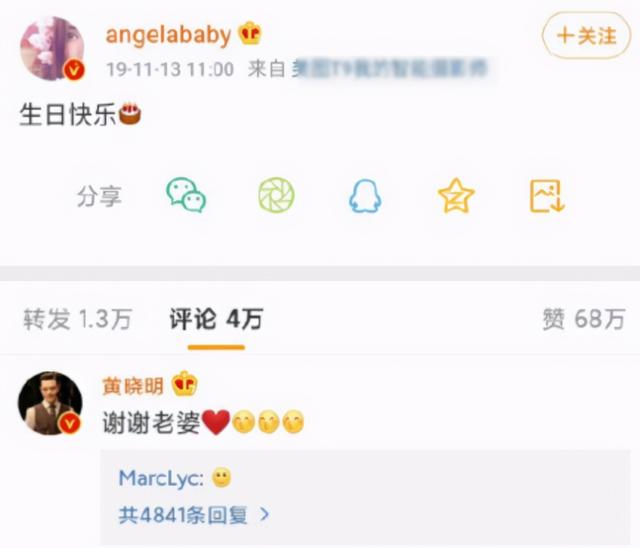Click 黄晓明's crown membership badge
640x548 pixels.
[x=184, y=384]
